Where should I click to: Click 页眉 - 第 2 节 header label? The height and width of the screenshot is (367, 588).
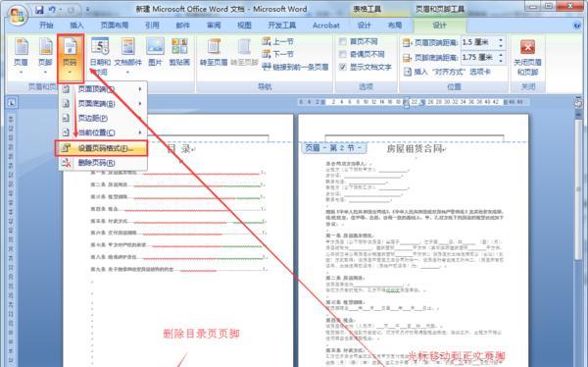pos(334,148)
